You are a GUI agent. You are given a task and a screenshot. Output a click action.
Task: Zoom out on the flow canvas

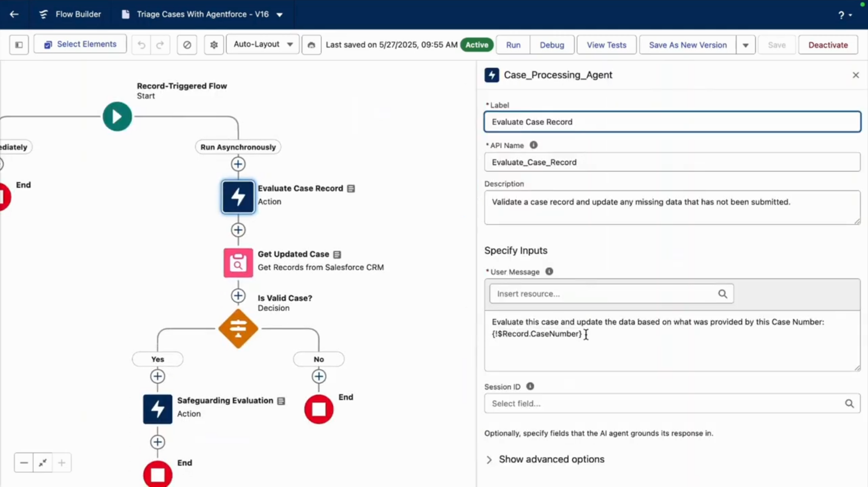pos(23,463)
